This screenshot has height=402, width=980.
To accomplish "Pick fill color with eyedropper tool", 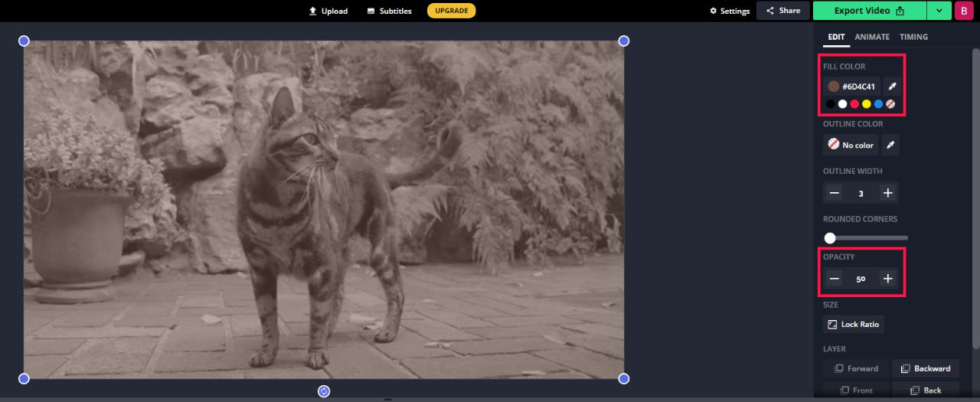I will 892,87.
